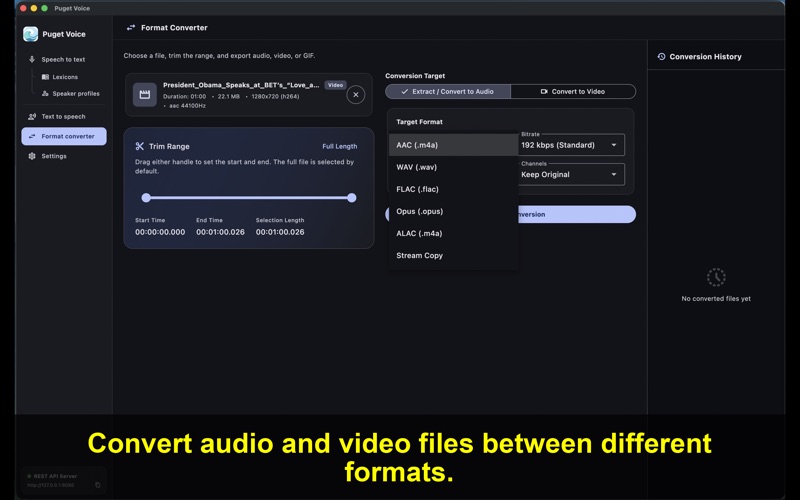The width and height of the screenshot is (800, 500).
Task: Reset trim to Full Length
Action: [340, 146]
